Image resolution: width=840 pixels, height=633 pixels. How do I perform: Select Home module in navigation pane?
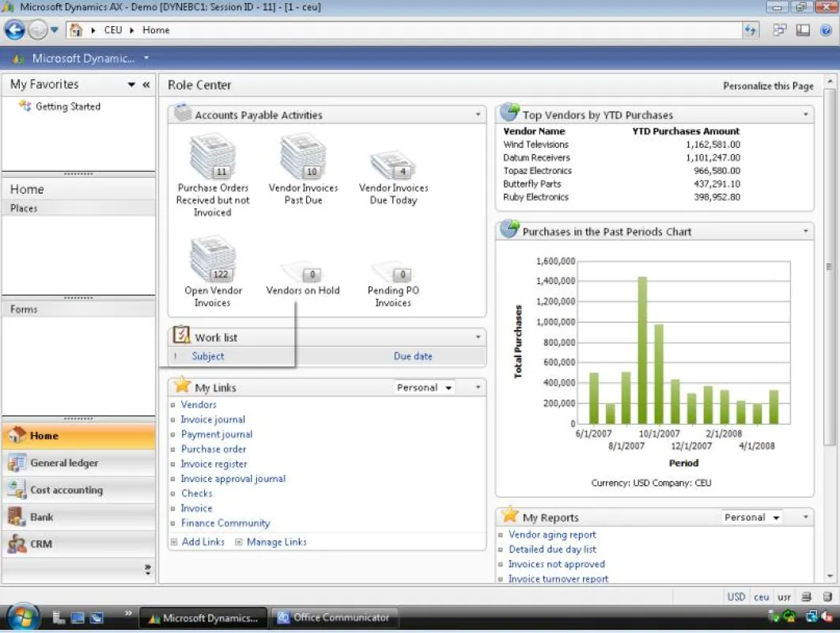(x=79, y=435)
